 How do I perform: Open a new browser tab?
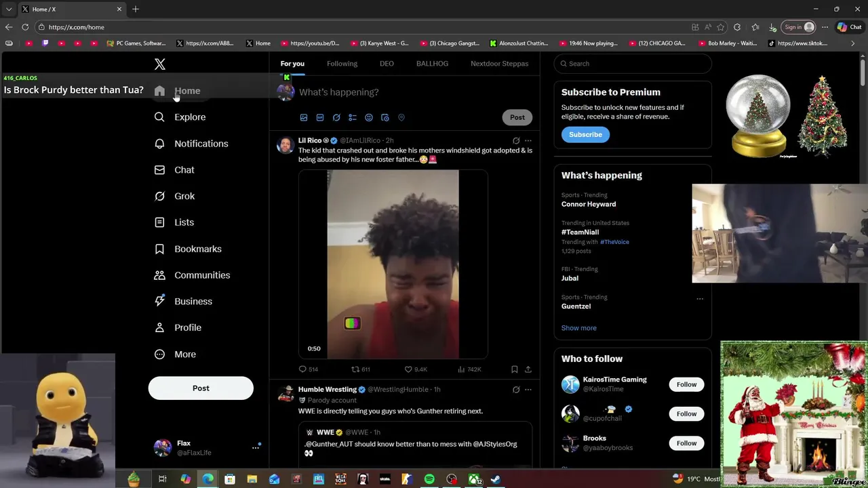pyautogui.click(x=136, y=9)
